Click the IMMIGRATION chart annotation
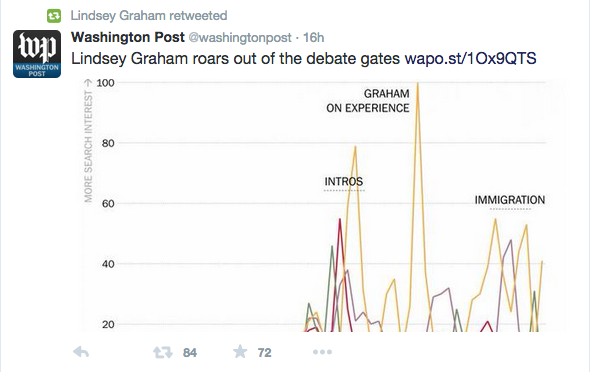590x372 pixels. point(509,200)
